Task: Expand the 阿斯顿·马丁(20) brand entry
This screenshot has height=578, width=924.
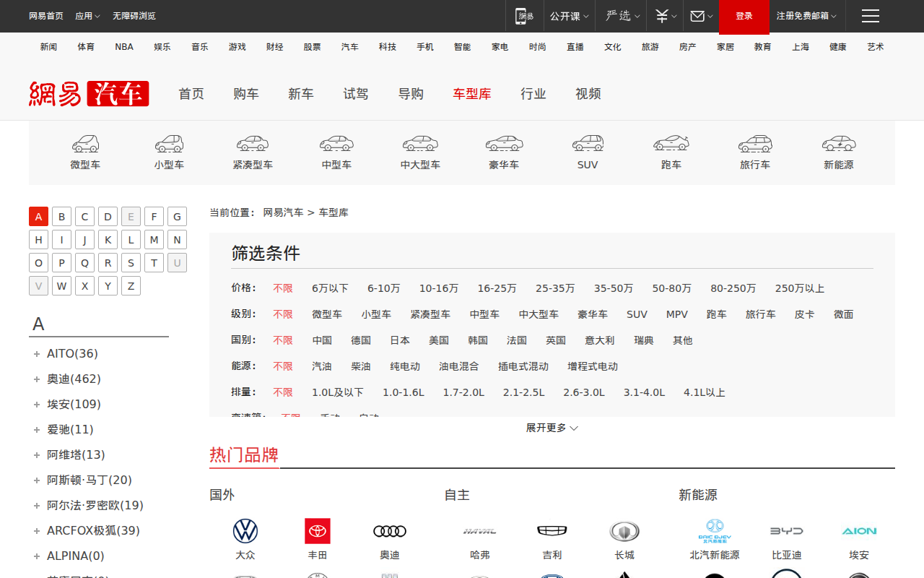Action: [90, 480]
